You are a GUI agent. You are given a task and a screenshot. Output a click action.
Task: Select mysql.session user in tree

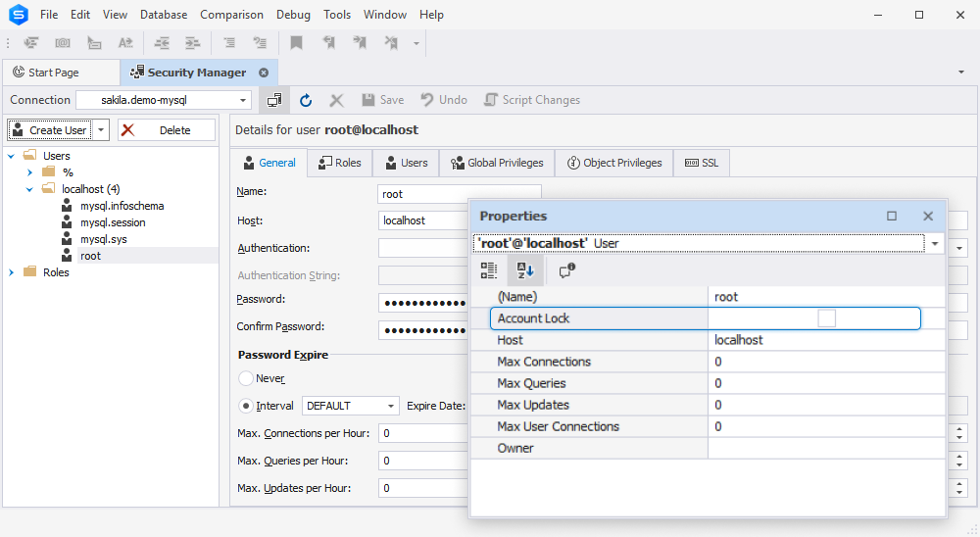coord(113,222)
